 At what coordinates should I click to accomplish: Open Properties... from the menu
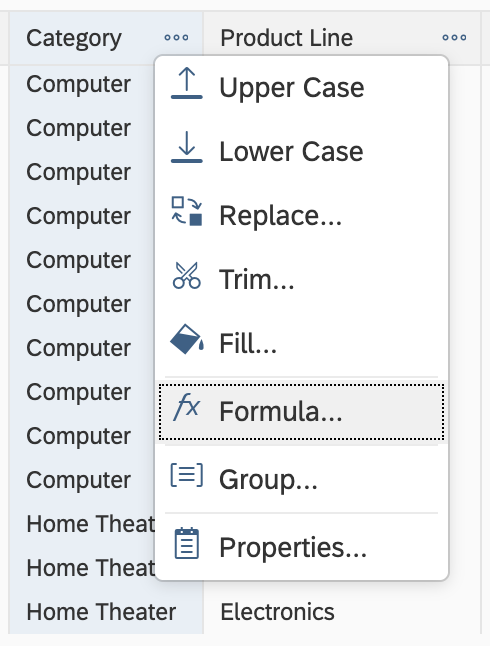coord(302,548)
